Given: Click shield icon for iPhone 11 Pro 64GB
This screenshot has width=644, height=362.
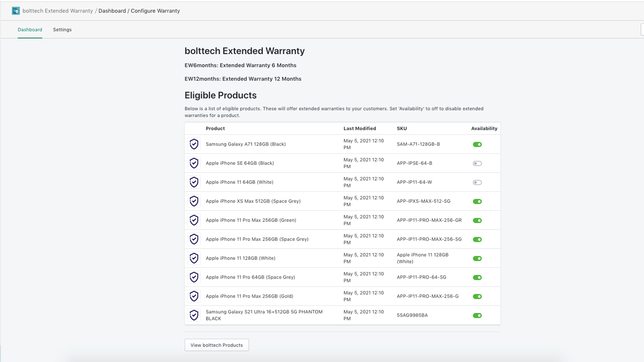Looking at the screenshot, I should pyautogui.click(x=194, y=277).
